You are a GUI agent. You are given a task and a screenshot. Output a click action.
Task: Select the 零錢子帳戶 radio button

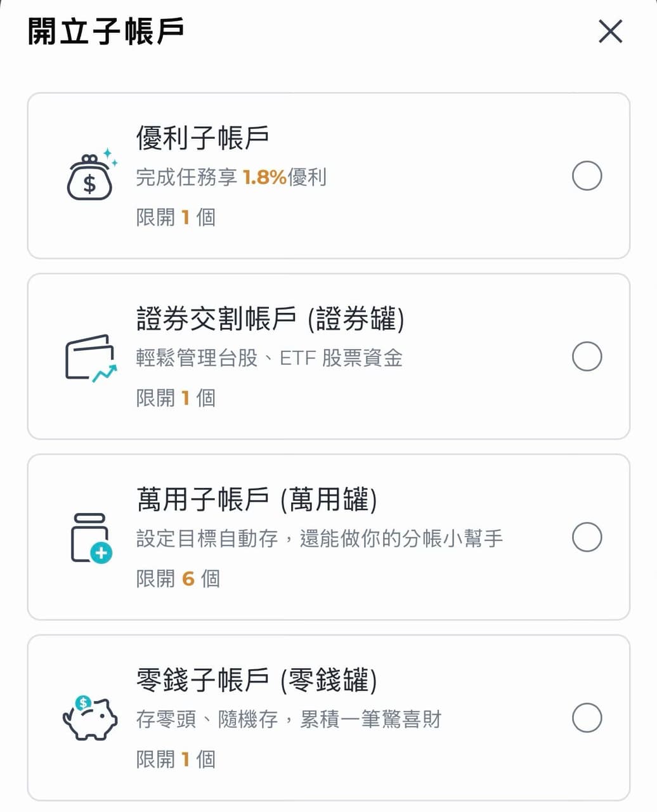click(x=587, y=717)
